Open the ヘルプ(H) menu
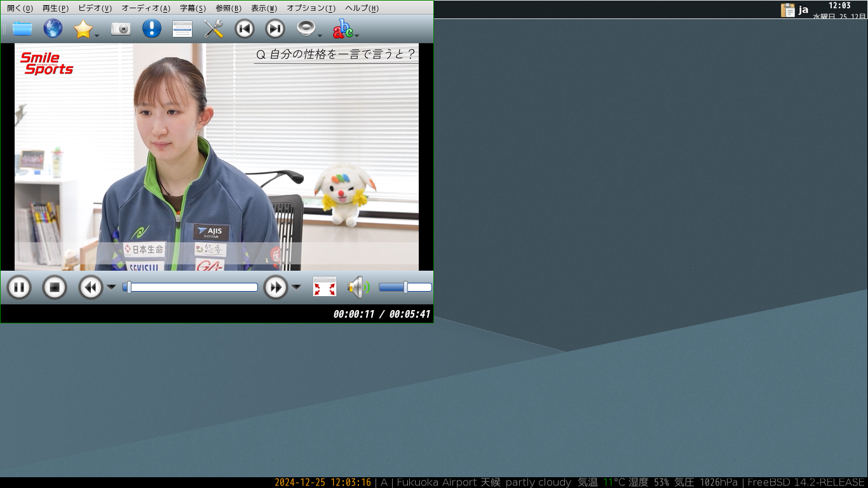868x488 pixels. tap(362, 8)
